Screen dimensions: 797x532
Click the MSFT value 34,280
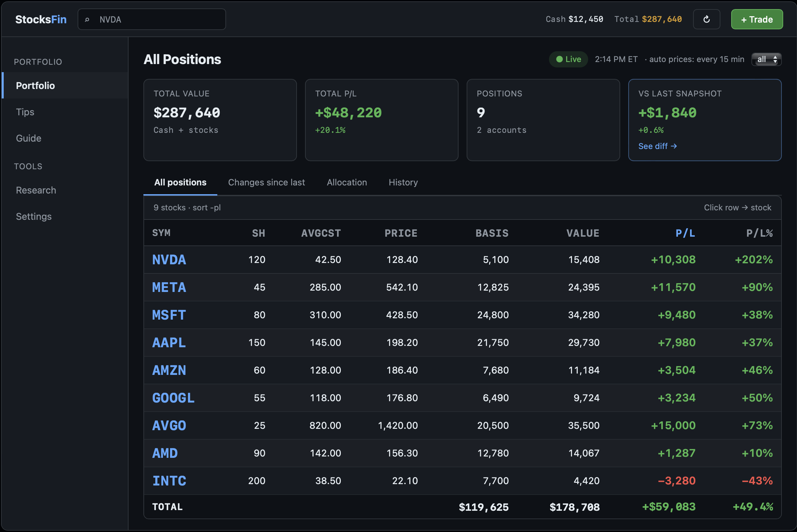[584, 315]
